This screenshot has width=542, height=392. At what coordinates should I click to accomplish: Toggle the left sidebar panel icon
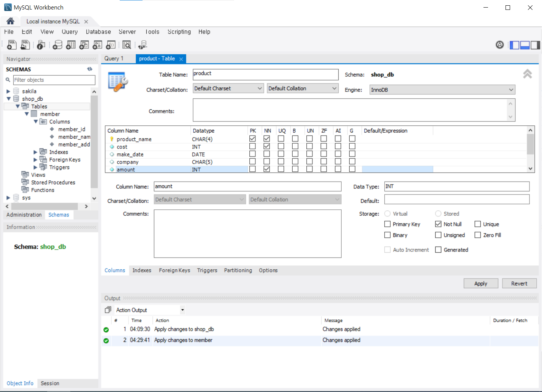pyautogui.click(x=514, y=45)
